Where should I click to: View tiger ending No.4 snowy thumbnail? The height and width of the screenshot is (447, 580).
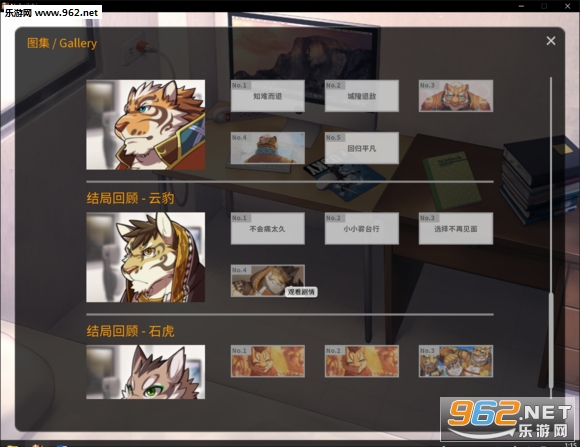pyautogui.click(x=268, y=148)
